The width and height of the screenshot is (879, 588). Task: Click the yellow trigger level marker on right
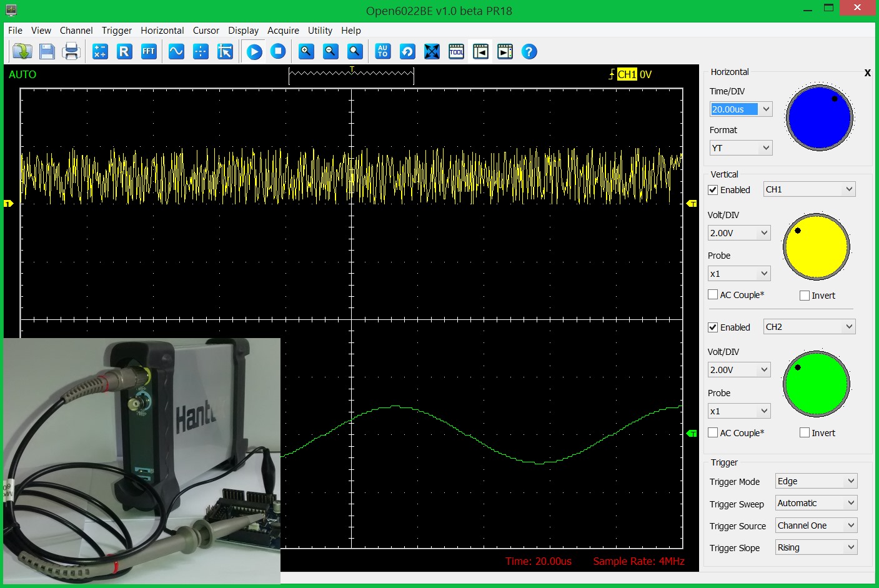692,204
